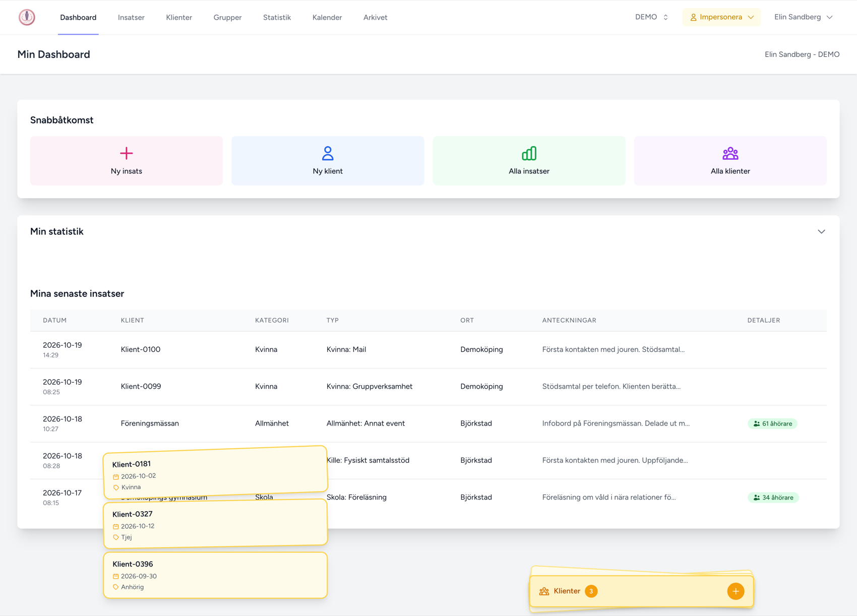The image size is (857, 616).
Task: Select the Klient-0327 card
Action: pos(215,524)
